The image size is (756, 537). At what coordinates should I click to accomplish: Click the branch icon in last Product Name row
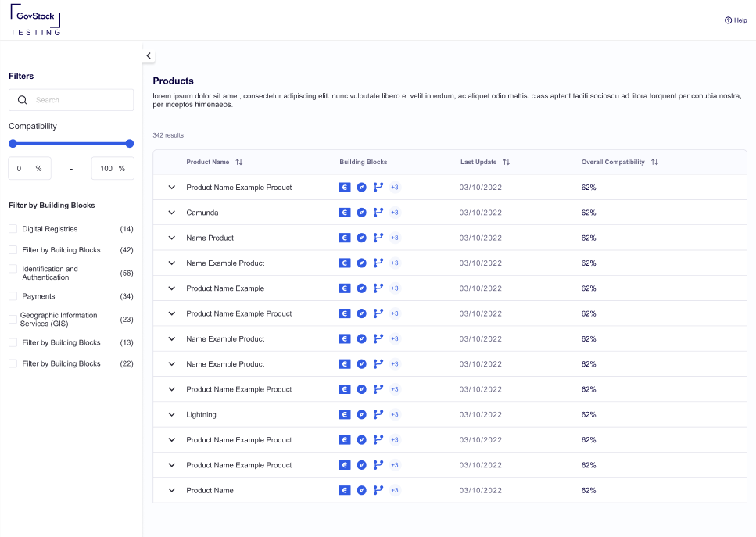coord(378,490)
